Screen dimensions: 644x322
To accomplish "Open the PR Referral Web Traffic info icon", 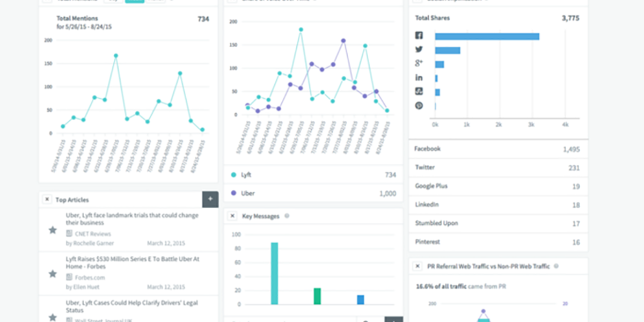I will click(x=556, y=266).
